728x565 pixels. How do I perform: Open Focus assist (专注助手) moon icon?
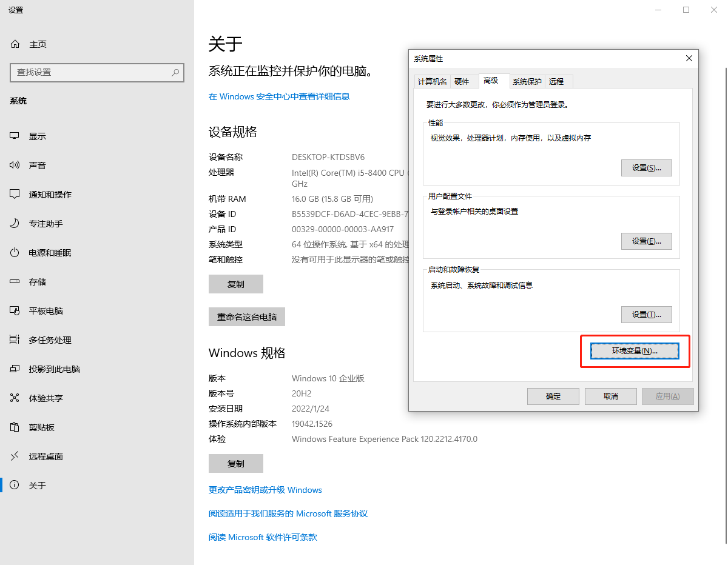[x=15, y=224]
